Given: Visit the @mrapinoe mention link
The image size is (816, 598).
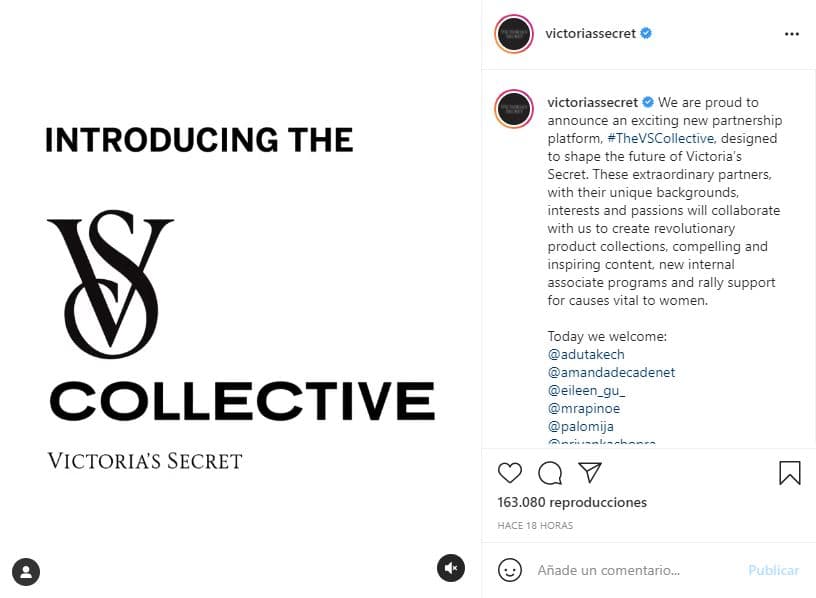Looking at the screenshot, I should [x=584, y=408].
